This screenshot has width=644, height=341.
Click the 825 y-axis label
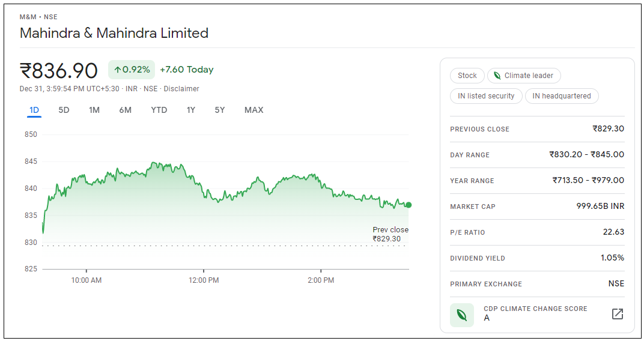(31, 269)
